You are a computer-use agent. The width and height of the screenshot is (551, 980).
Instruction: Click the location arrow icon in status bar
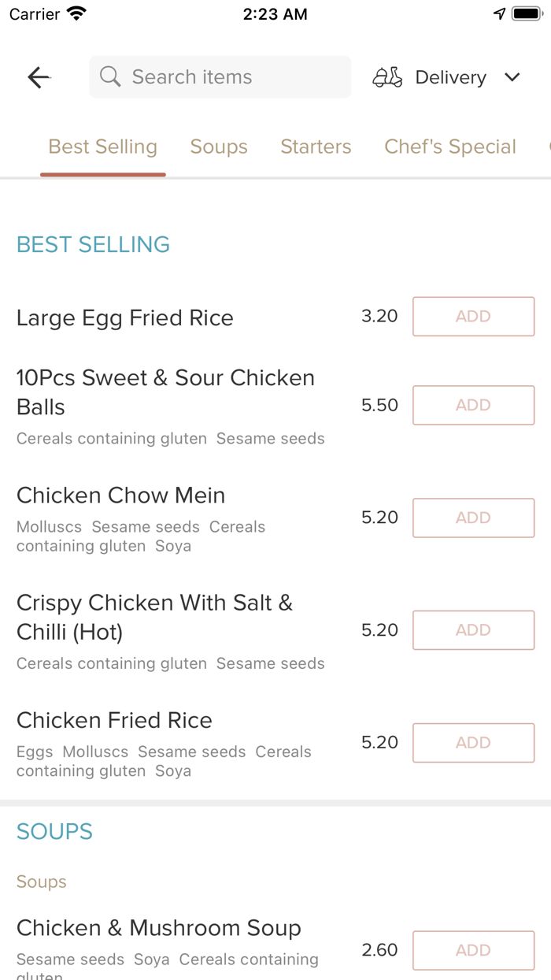[x=500, y=13]
